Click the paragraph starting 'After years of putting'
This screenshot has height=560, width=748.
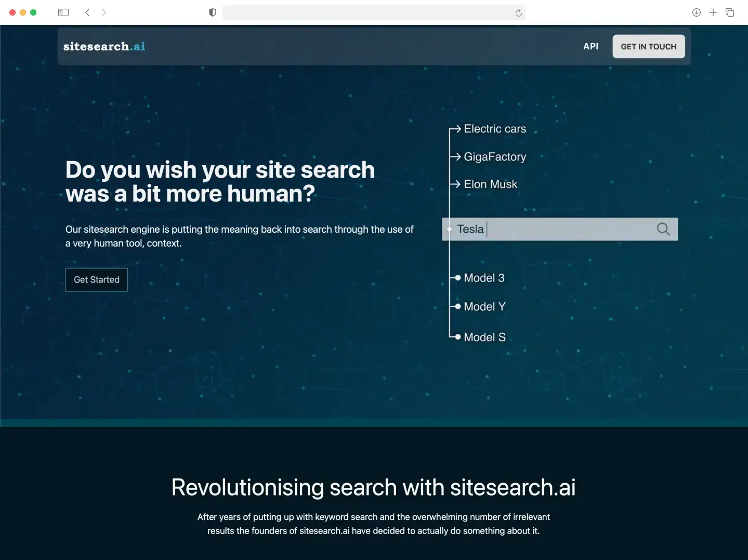pyautogui.click(x=374, y=524)
